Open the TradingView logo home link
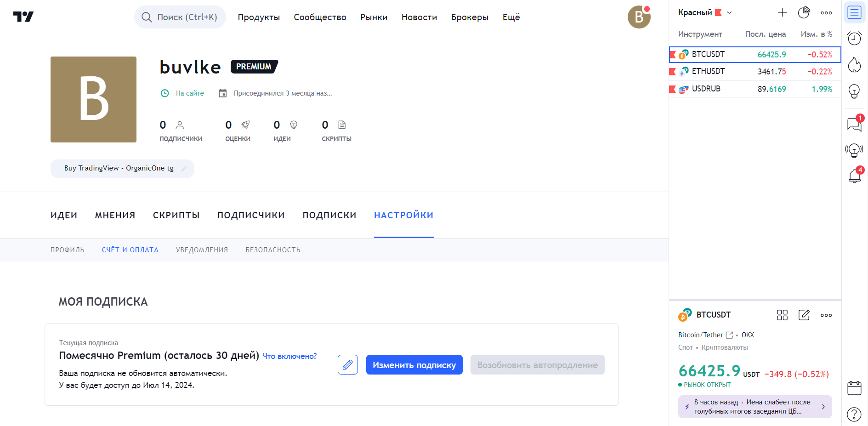 (x=23, y=17)
